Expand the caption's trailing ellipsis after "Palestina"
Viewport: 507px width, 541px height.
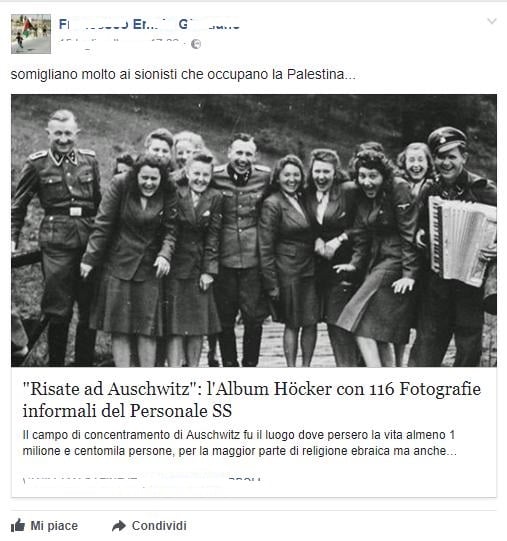point(350,76)
